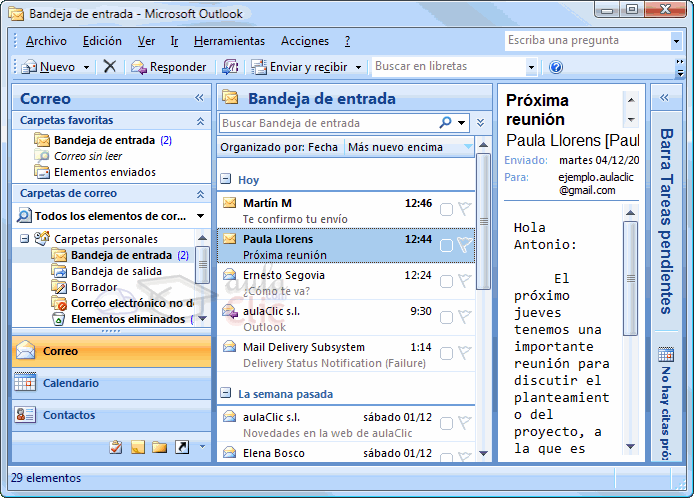Collapse Carpetas de correo section
The width and height of the screenshot is (694, 498).
200,194
